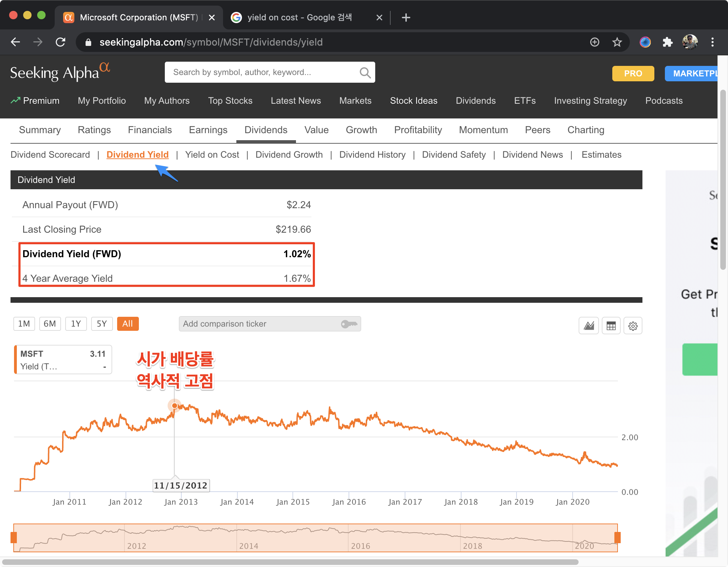This screenshot has width=728, height=567.
Task: Click left handle of range slider
Action: [x=14, y=537]
